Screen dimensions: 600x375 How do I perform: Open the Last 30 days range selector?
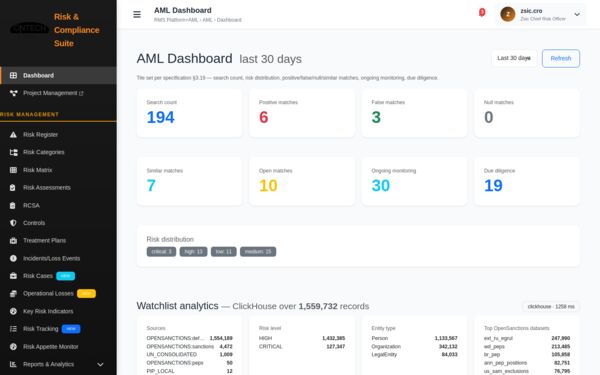(x=514, y=58)
